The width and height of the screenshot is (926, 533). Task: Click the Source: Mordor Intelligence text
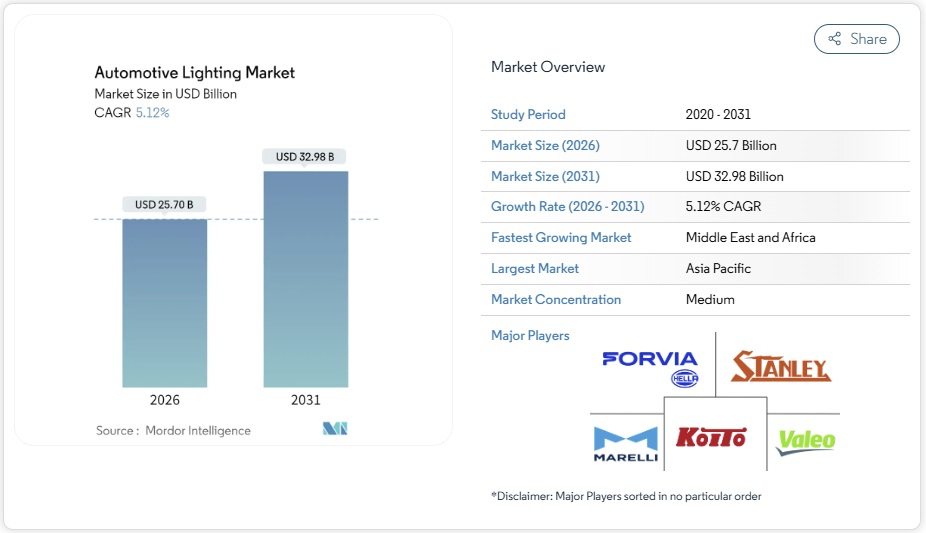pos(173,430)
